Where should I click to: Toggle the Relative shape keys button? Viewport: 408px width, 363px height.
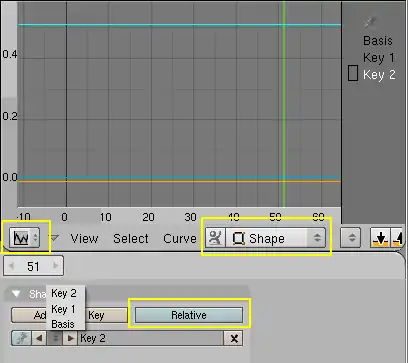coord(189,315)
